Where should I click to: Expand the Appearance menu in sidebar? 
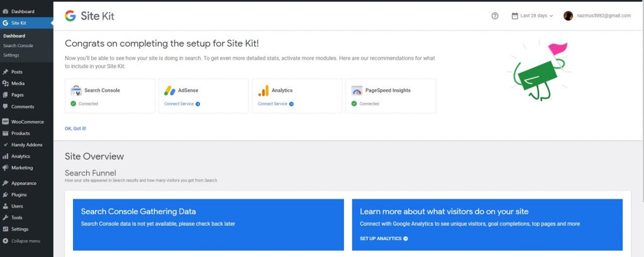click(x=23, y=183)
